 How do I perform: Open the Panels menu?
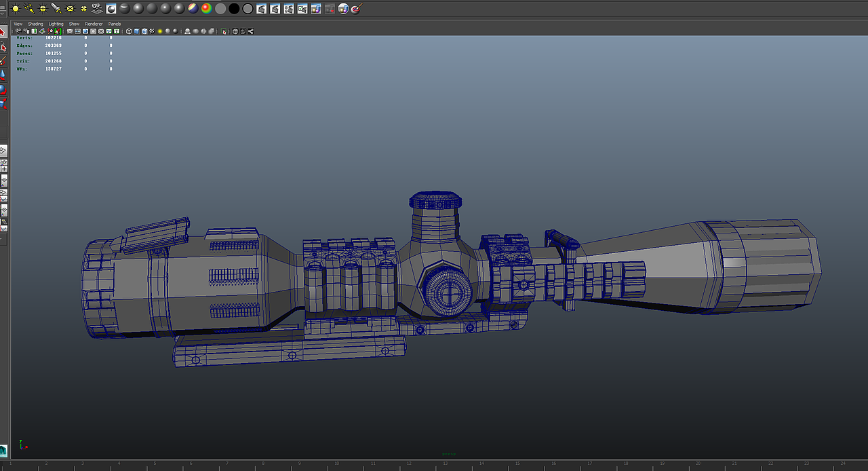115,24
